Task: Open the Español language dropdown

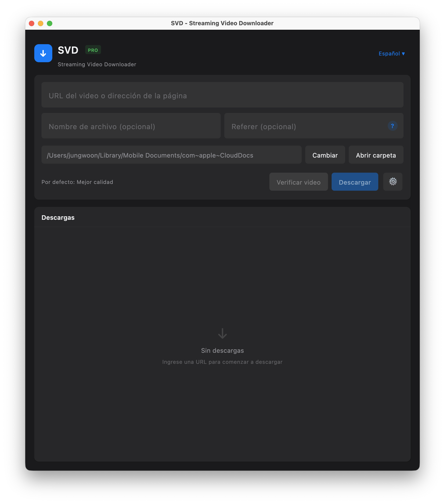Action: 392,53
